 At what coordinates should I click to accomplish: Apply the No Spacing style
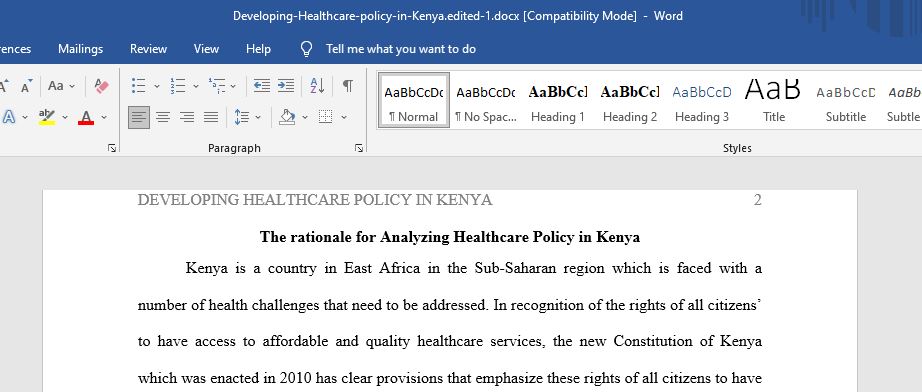coord(486,100)
